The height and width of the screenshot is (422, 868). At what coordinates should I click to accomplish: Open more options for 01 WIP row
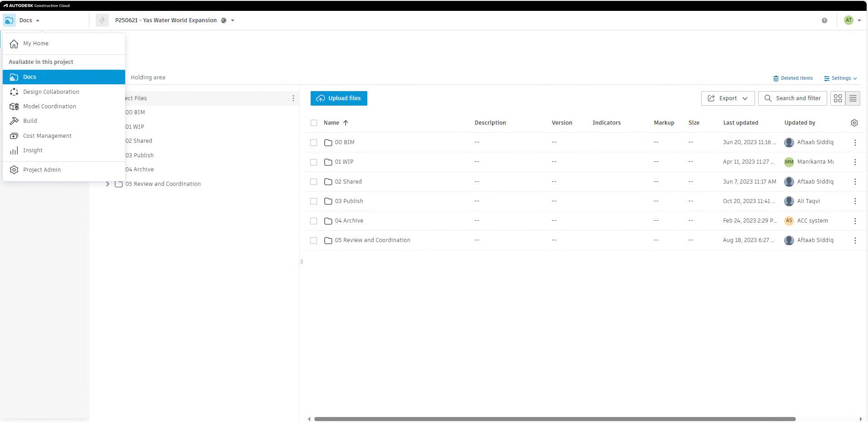coord(855,162)
